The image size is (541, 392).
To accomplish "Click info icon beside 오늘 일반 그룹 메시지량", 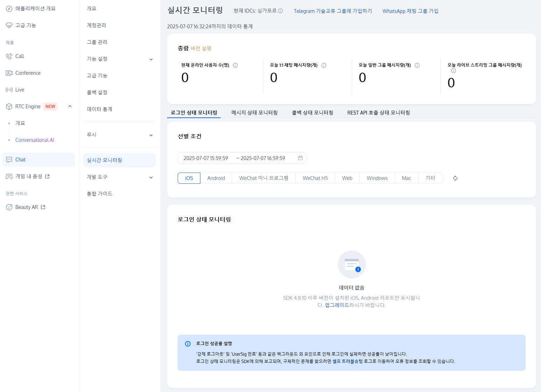I will 417,65.
